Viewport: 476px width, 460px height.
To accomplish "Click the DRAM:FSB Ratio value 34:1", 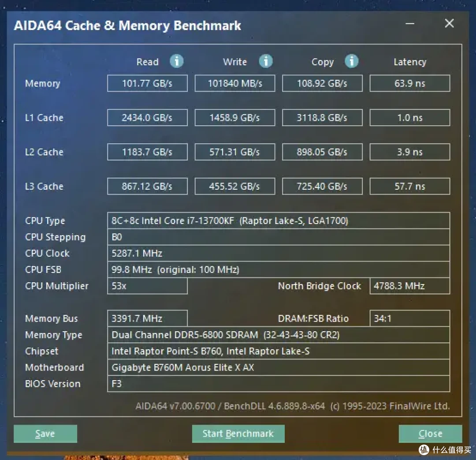I will tap(410, 318).
